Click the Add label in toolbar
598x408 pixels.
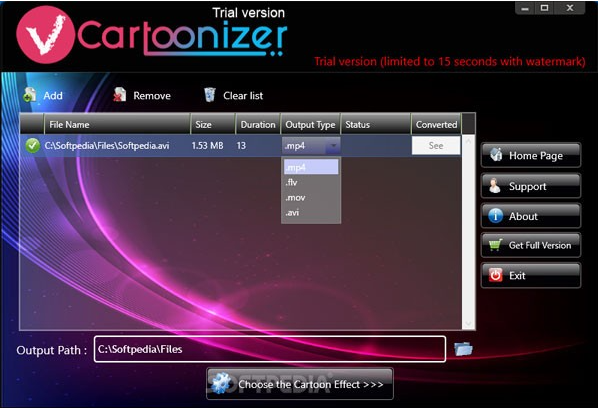click(53, 95)
